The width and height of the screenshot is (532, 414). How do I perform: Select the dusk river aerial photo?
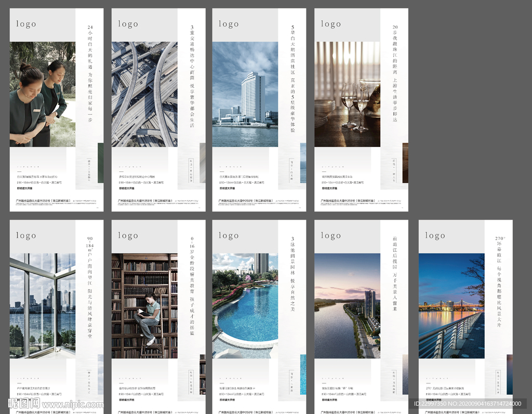point(347,305)
